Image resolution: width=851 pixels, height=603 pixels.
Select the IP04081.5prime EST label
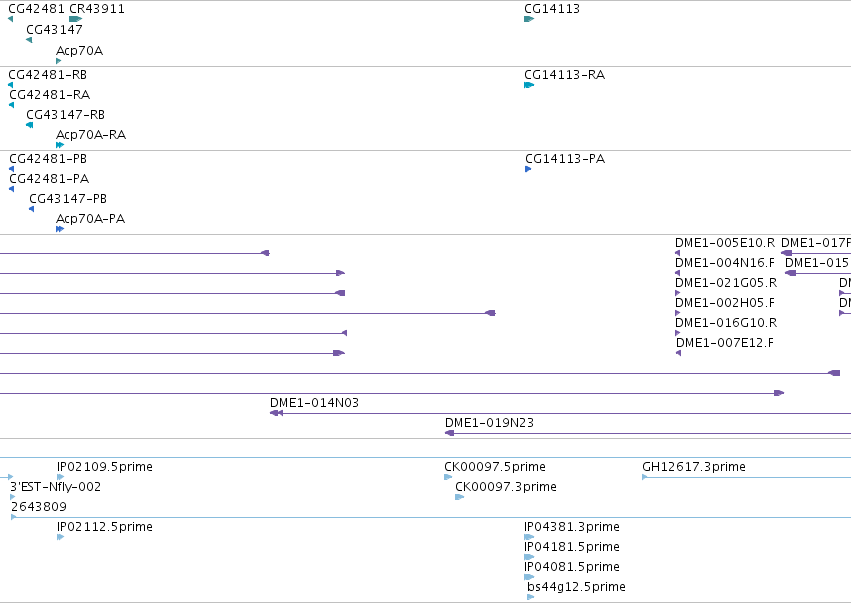click(x=572, y=567)
